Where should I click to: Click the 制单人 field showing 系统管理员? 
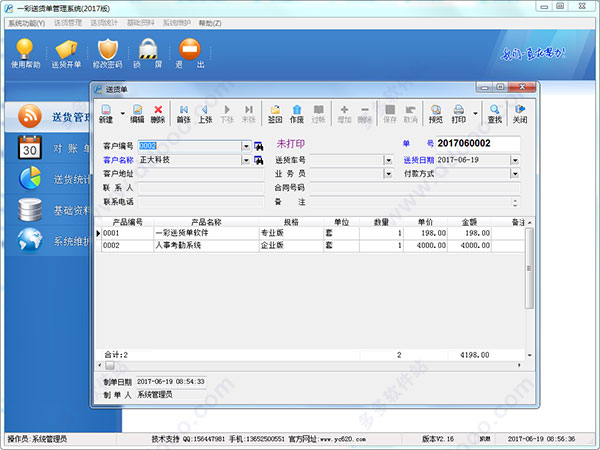(x=171, y=395)
